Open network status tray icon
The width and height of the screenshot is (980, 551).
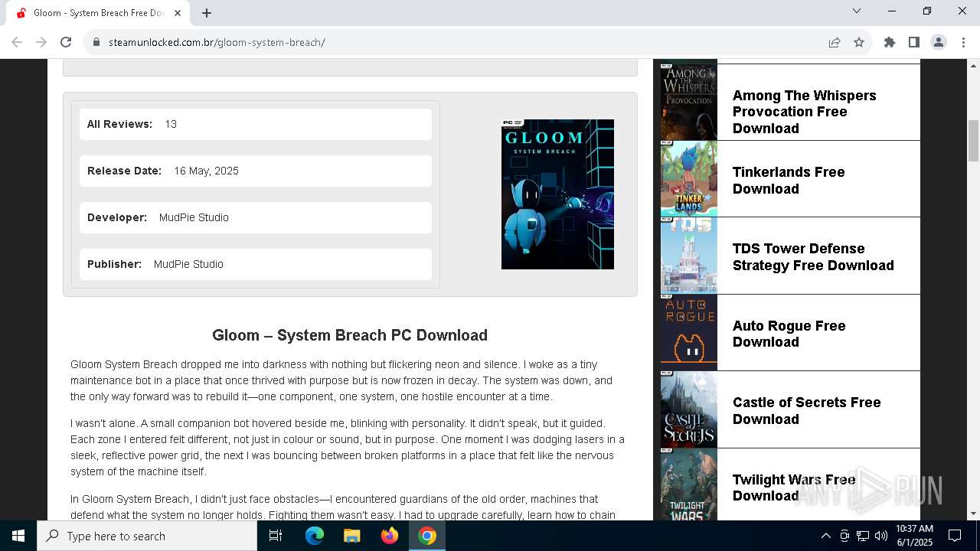(x=863, y=536)
